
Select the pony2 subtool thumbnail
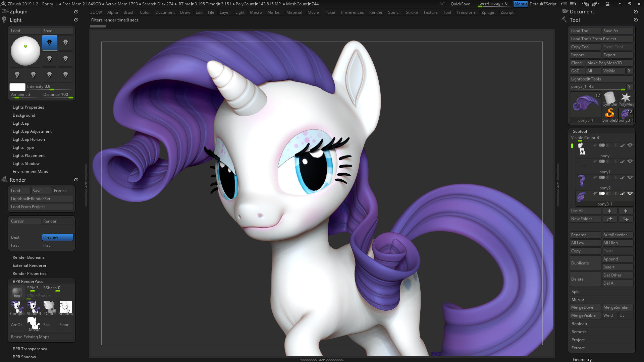[x=581, y=181]
